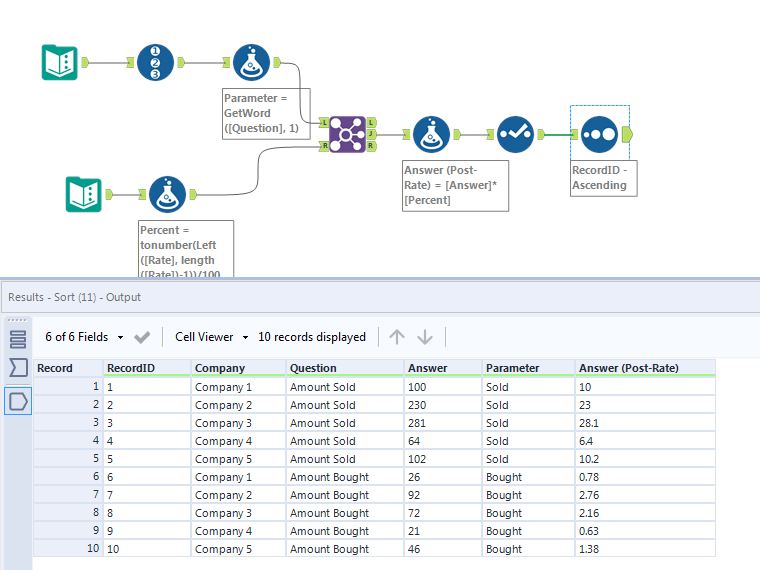Open the 6 of 6 Fields dropdown
The height and width of the screenshot is (570, 760).
pos(84,337)
